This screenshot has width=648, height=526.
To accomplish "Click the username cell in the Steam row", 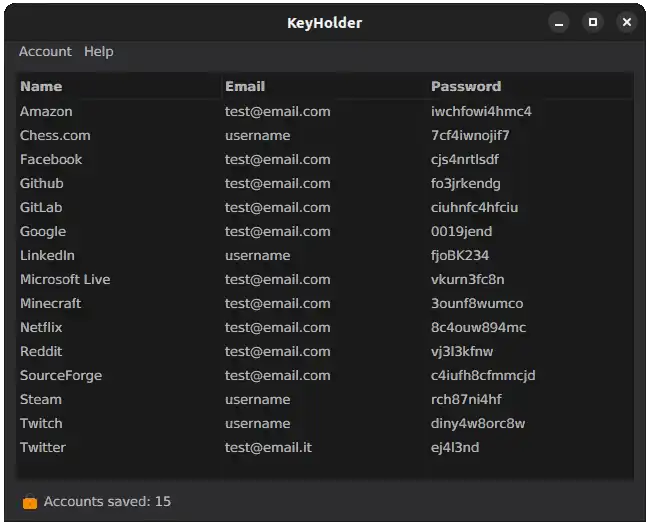I will [x=258, y=400].
